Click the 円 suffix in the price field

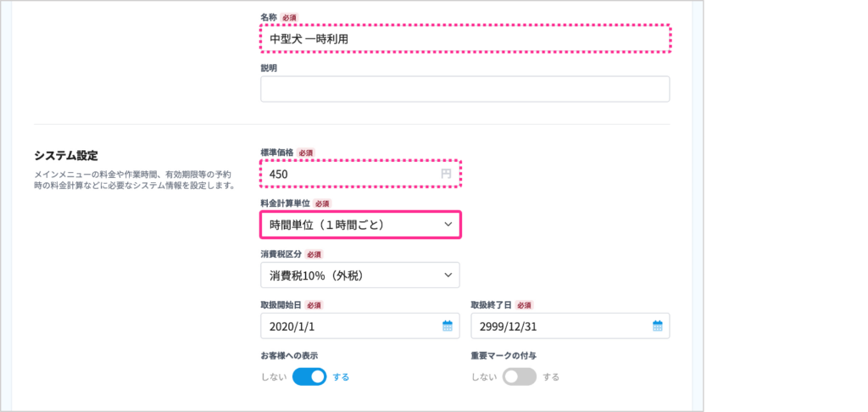pyautogui.click(x=447, y=174)
